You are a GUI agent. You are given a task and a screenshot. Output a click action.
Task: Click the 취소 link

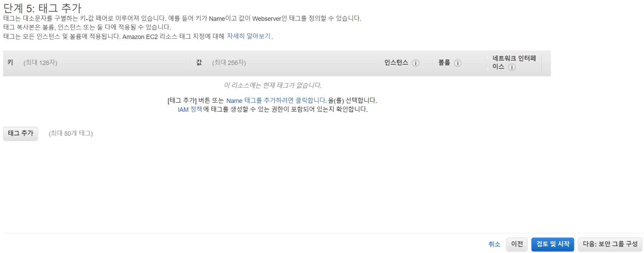(x=494, y=244)
